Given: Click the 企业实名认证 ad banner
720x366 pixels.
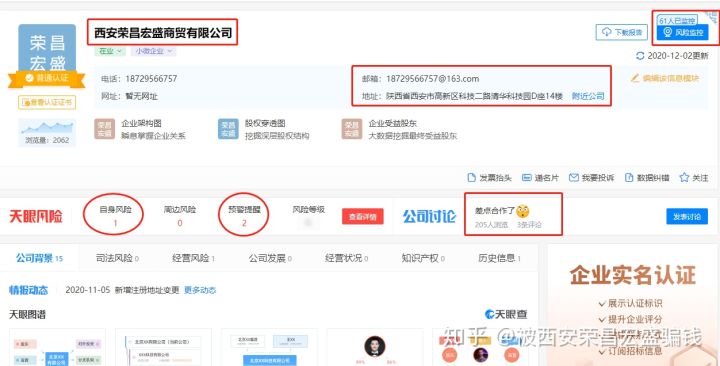Looking at the screenshot, I should click(633, 305).
